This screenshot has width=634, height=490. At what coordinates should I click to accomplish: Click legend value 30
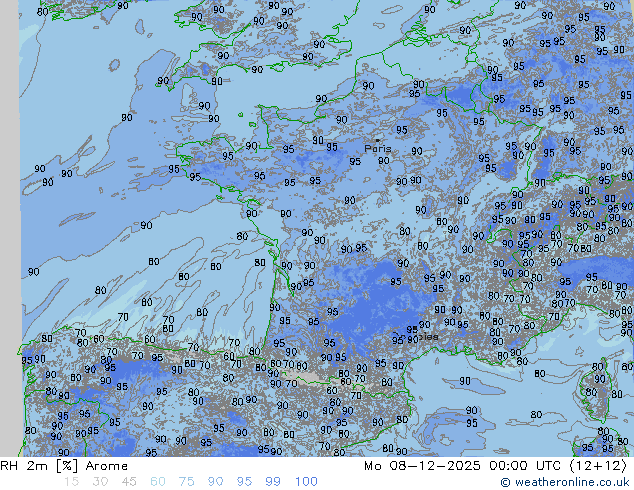100,482
